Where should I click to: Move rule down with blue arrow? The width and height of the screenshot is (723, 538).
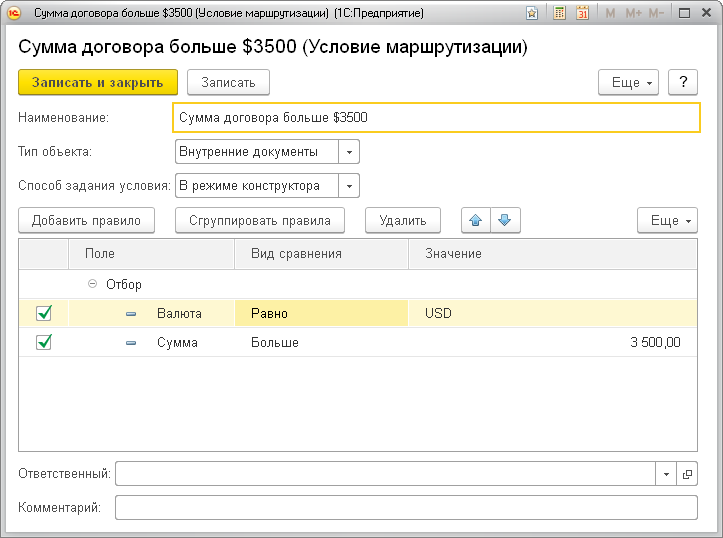click(505, 220)
